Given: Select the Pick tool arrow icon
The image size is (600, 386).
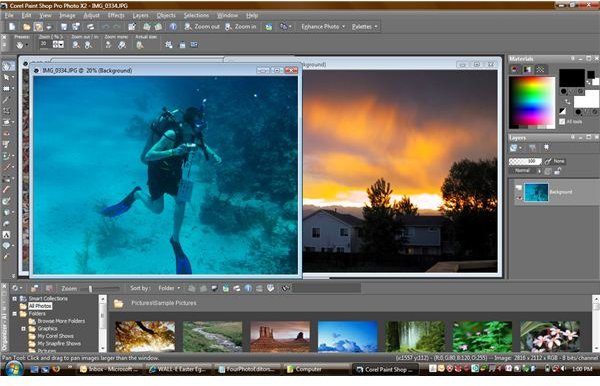Looking at the screenshot, I should point(7,78).
